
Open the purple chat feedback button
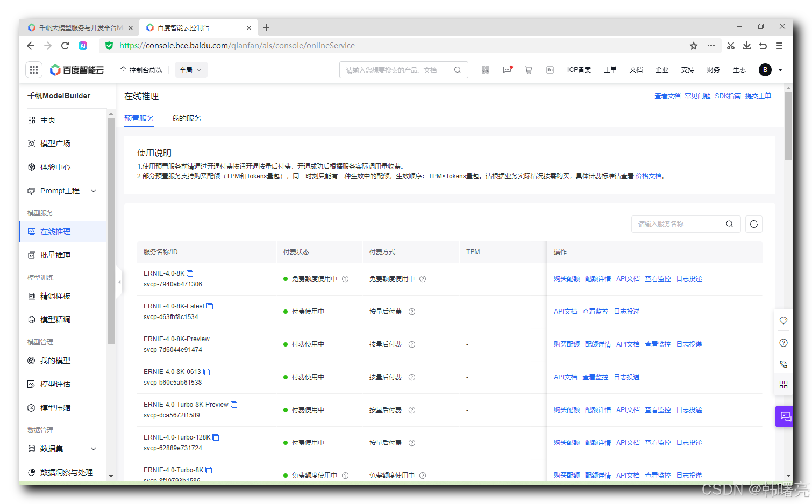pyautogui.click(x=785, y=416)
